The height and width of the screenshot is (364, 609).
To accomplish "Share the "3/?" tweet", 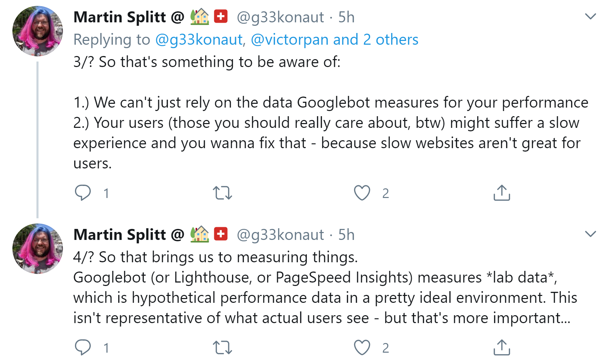I will 502,193.
